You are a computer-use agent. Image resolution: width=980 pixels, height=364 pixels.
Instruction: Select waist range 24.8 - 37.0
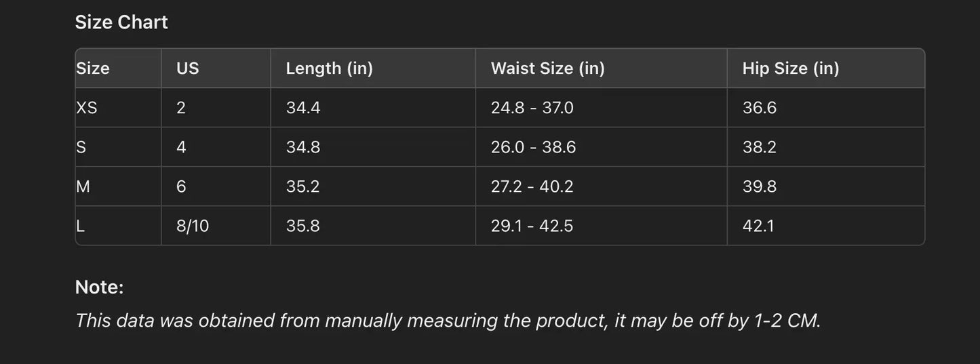(532, 108)
